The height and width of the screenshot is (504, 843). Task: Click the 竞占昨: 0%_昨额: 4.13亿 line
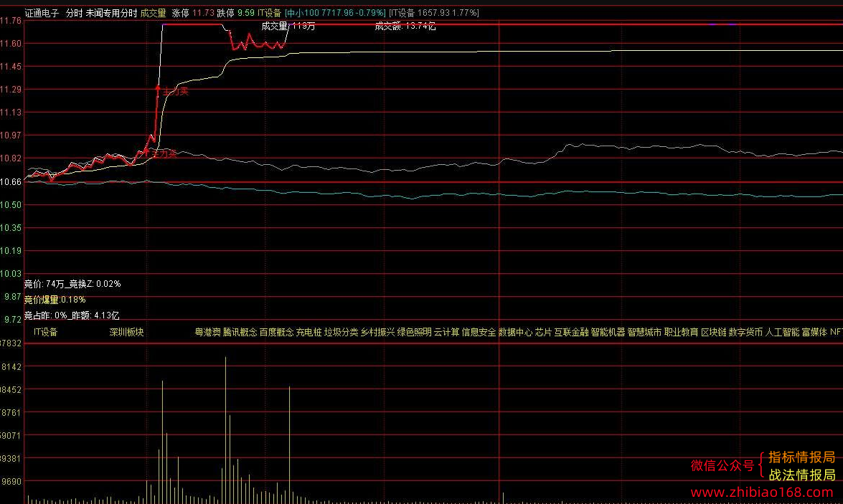(x=72, y=315)
